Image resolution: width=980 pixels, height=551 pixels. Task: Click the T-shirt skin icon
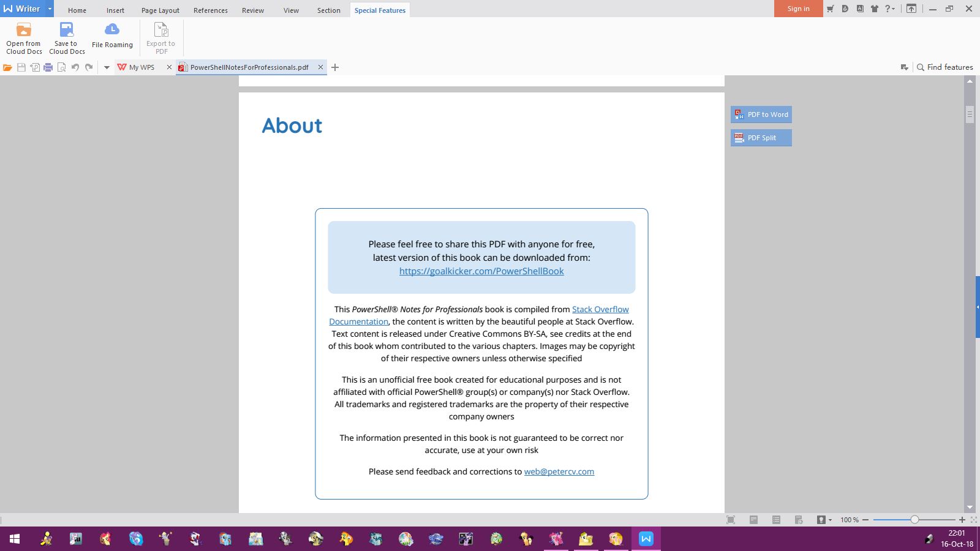point(874,9)
